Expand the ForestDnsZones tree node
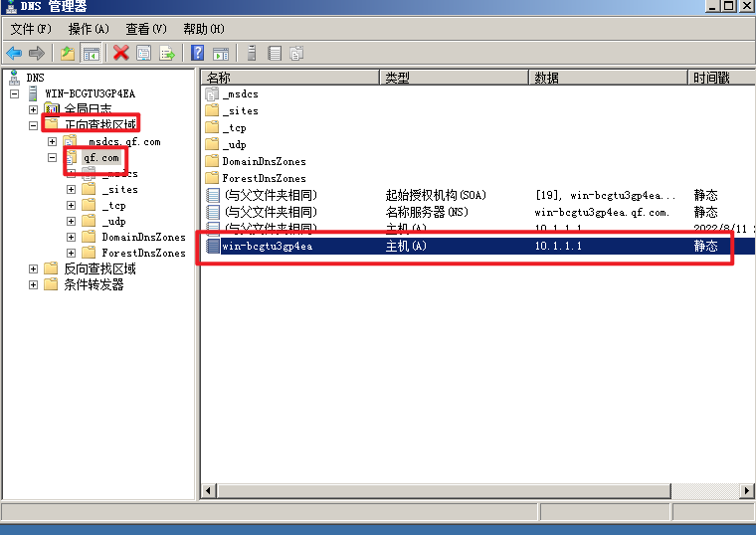The height and width of the screenshot is (535, 756). (x=71, y=253)
